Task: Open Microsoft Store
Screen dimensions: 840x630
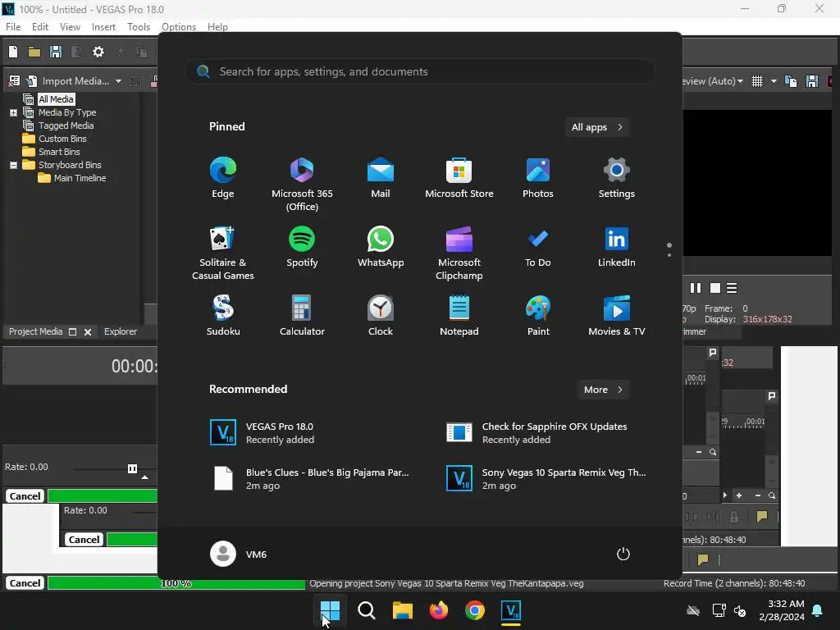Action: click(x=459, y=178)
